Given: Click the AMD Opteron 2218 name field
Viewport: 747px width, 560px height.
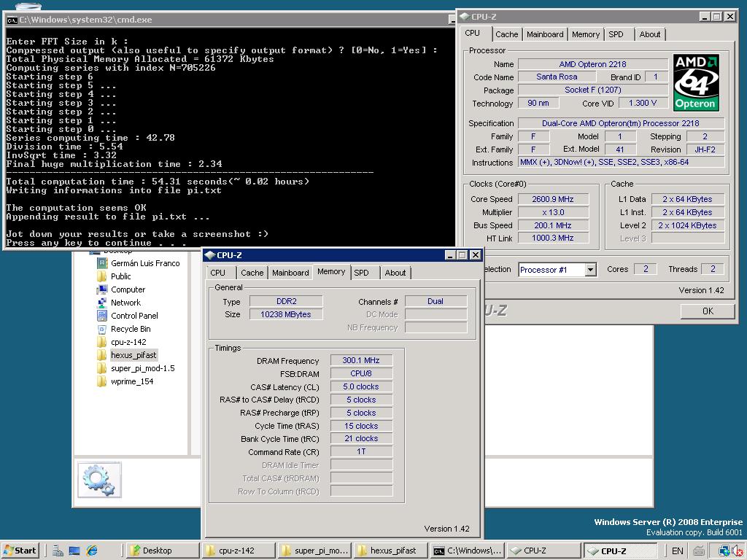Looking at the screenshot, I should pos(592,64).
